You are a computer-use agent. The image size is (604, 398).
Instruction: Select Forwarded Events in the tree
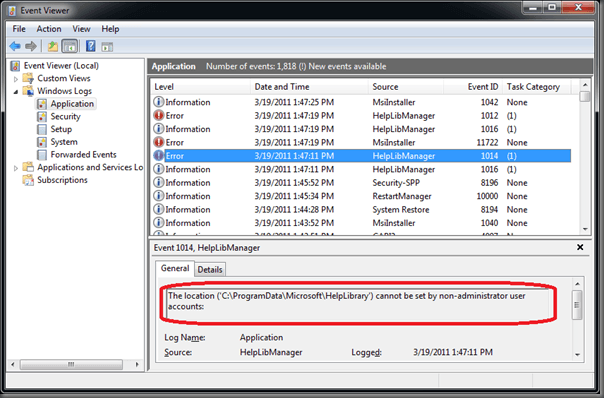point(83,154)
